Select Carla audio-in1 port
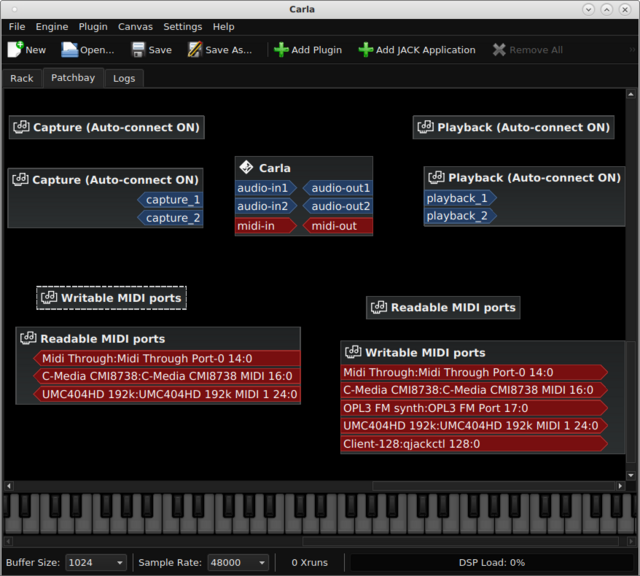This screenshot has height=576, width=640. (266, 188)
